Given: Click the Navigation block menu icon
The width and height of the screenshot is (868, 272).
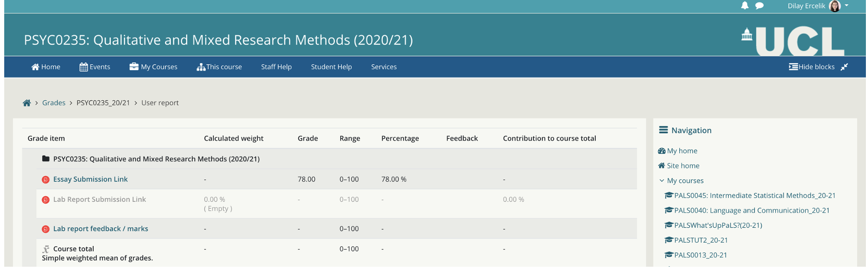Looking at the screenshot, I should (663, 130).
